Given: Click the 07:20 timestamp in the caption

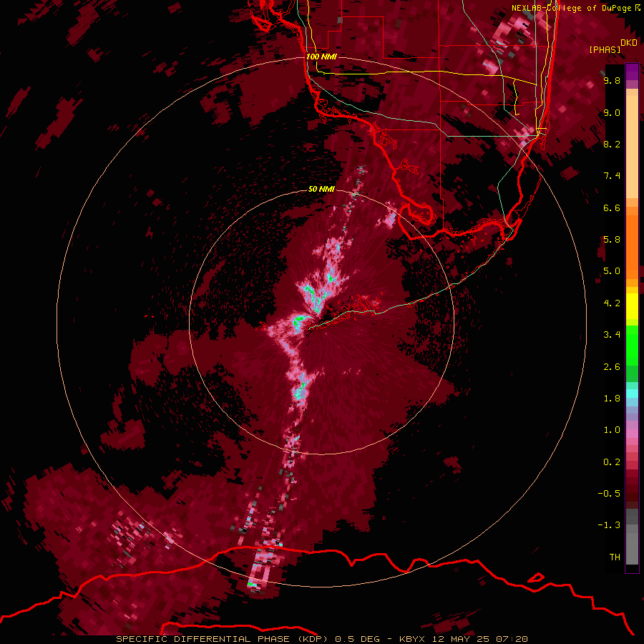Looking at the screenshot, I should click(x=512, y=639).
